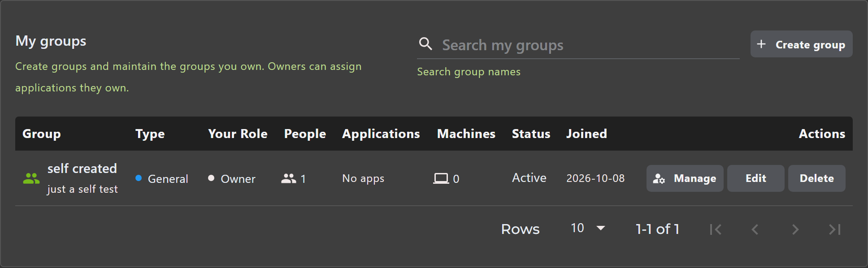The width and height of the screenshot is (868, 268).
Task: Go to the previous page
Action: (755, 229)
